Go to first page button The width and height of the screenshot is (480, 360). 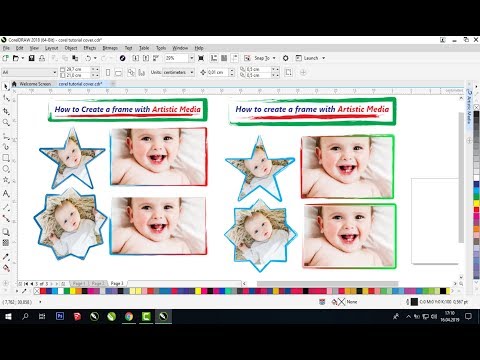coord(26,284)
